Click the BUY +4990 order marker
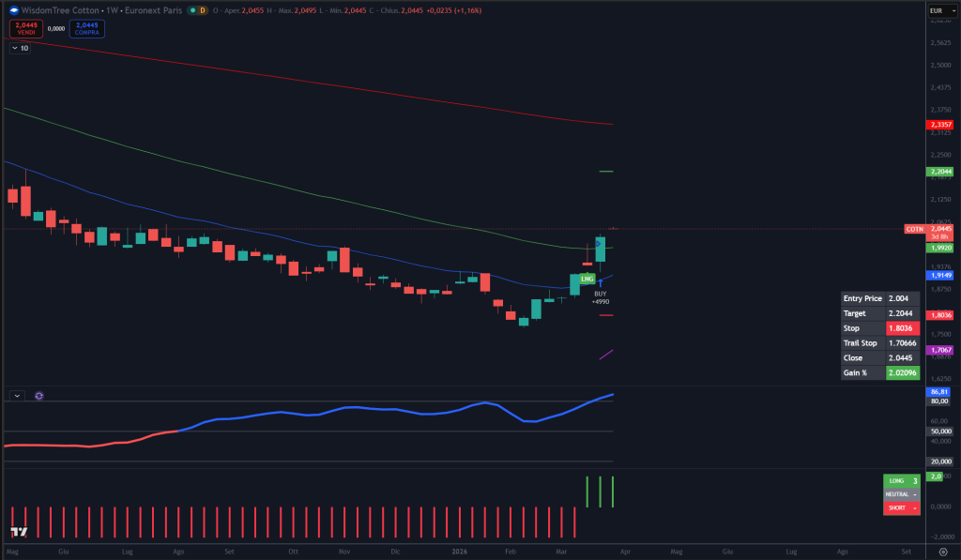This screenshot has height=560, width=961. [600, 297]
